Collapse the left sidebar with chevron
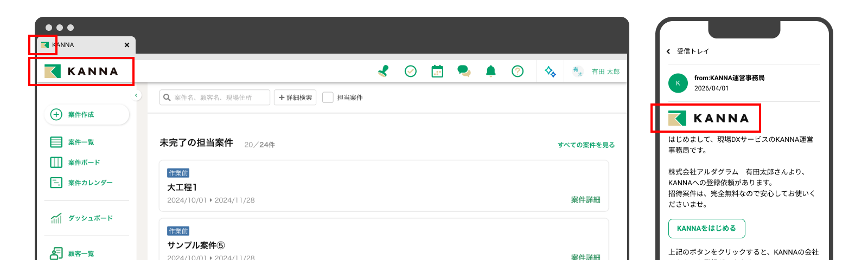 tap(136, 95)
